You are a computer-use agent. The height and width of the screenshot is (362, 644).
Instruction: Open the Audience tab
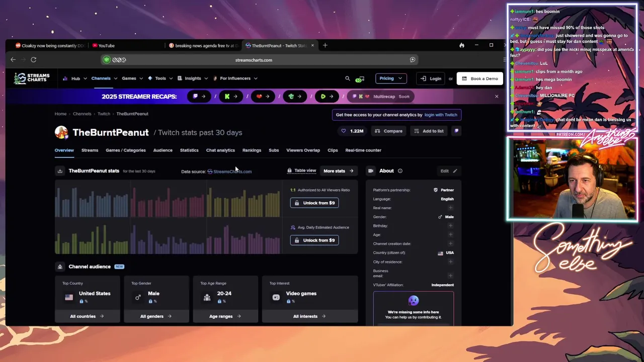(163, 150)
